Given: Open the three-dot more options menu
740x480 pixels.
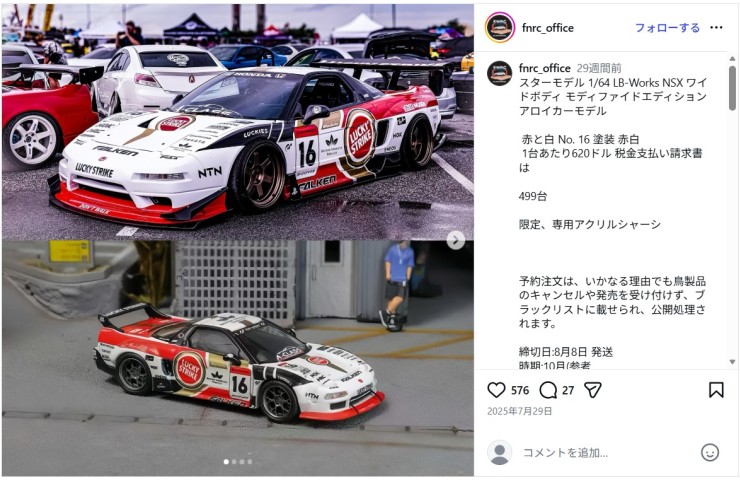Looking at the screenshot, I should 716,27.
